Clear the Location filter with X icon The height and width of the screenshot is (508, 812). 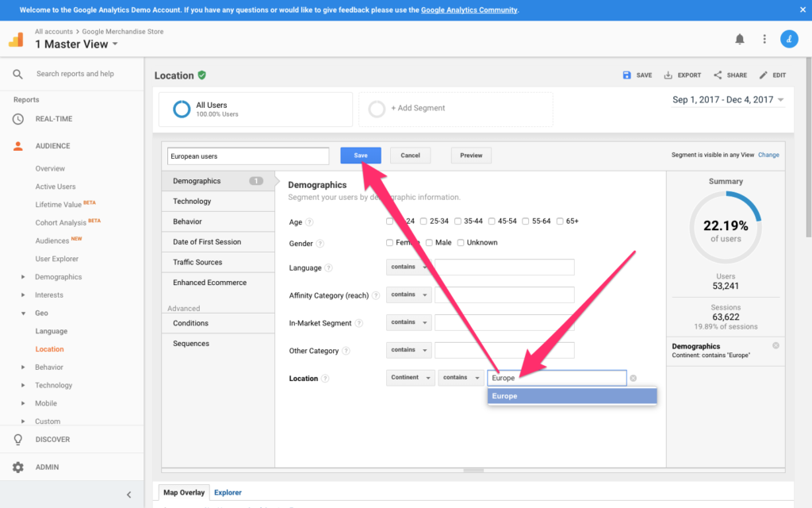tap(633, 379)
